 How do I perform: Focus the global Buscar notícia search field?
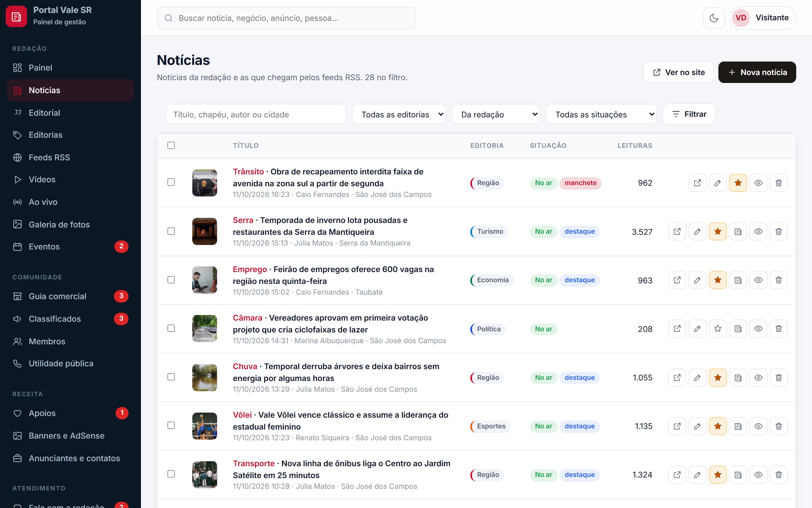click(286, 18)
